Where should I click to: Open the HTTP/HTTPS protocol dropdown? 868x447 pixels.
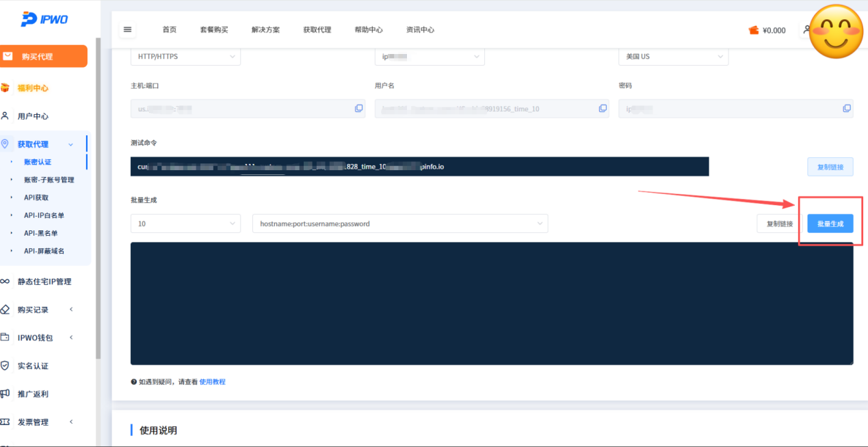185,57
